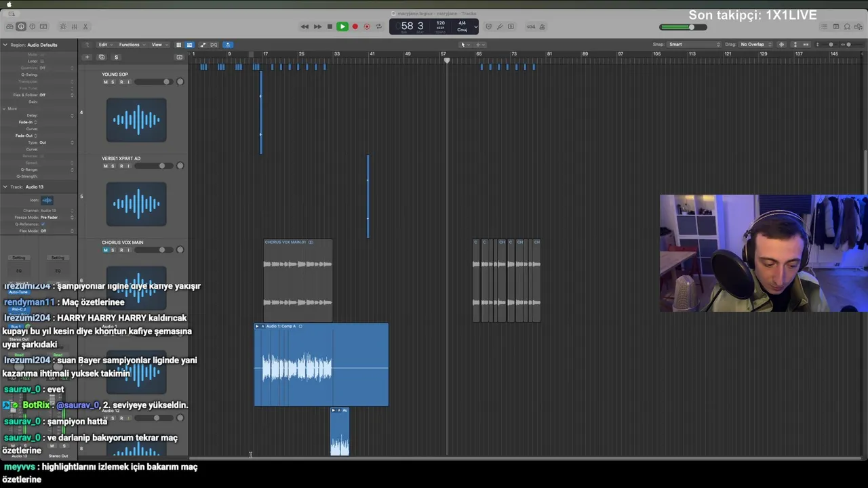Open the Editors scissors icon
Image resolution: width=868 pixels, height=488 pixels.
pos(85,26)
